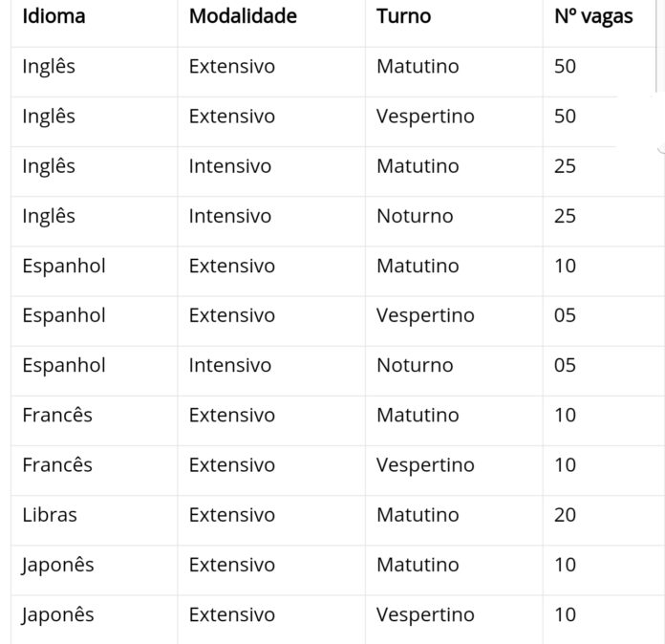Click Vespertino in the Inglês Extensivo row
The width and height of the screenshot is (665, 644).
[x=425, y=117]
